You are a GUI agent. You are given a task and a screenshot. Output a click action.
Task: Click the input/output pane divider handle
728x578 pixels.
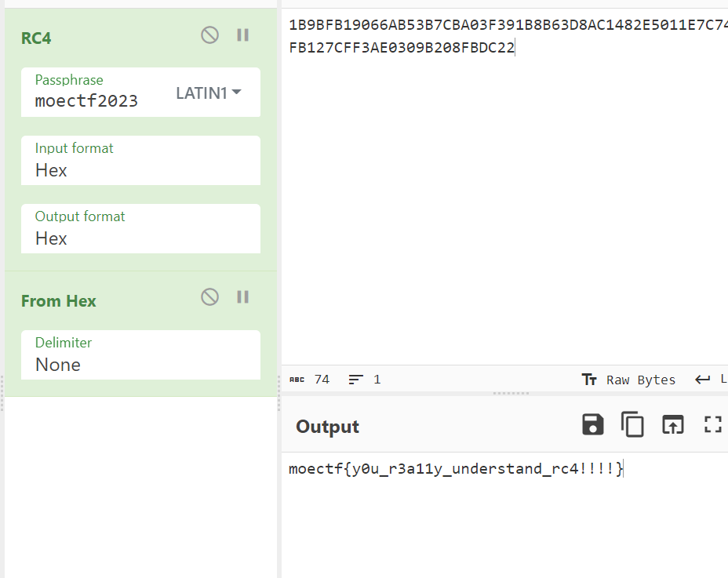tap(504, 393)
